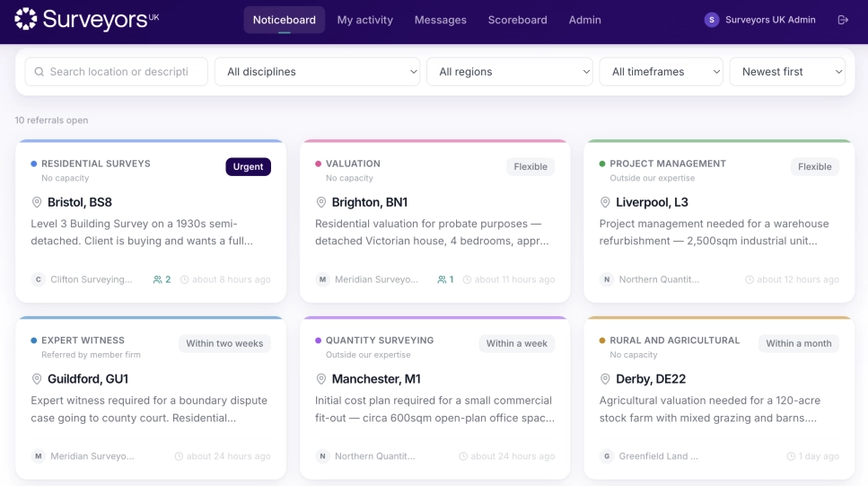Screen dimensions: 868x486
Task: Click location pin beside Bristol, BS8
Action: click(x=37, y=202)
